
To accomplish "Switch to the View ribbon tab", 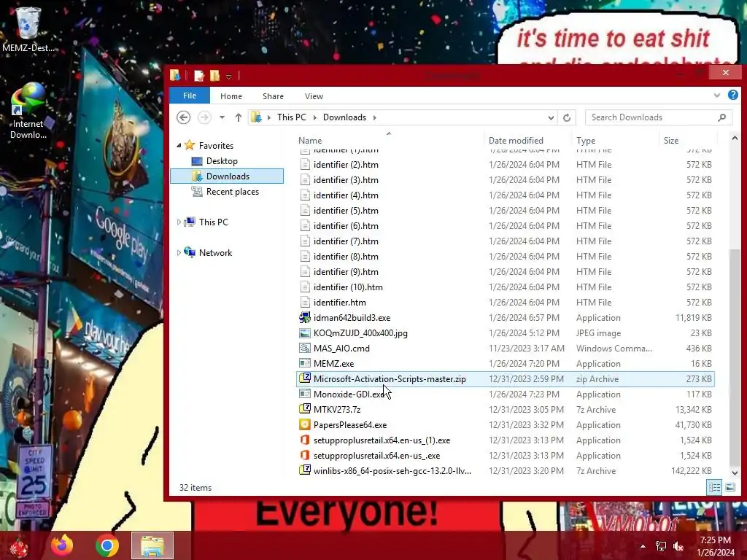I will tap(314, 96).
